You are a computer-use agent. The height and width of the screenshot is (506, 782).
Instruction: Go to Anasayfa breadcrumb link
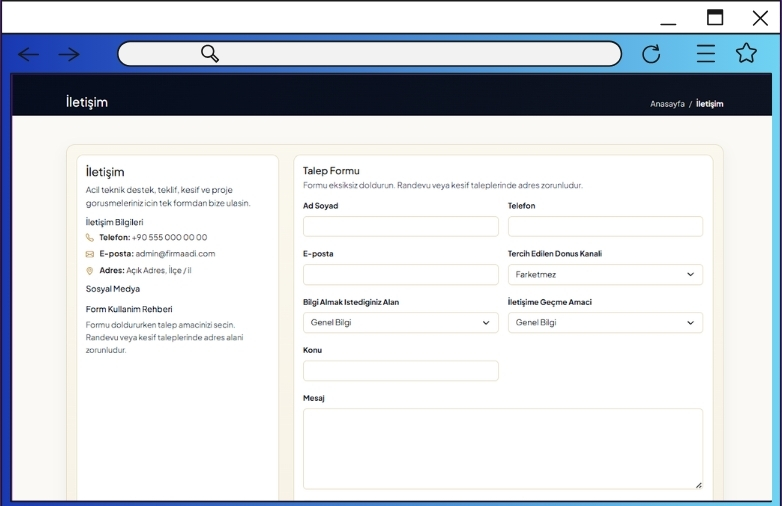pos(667,104)
